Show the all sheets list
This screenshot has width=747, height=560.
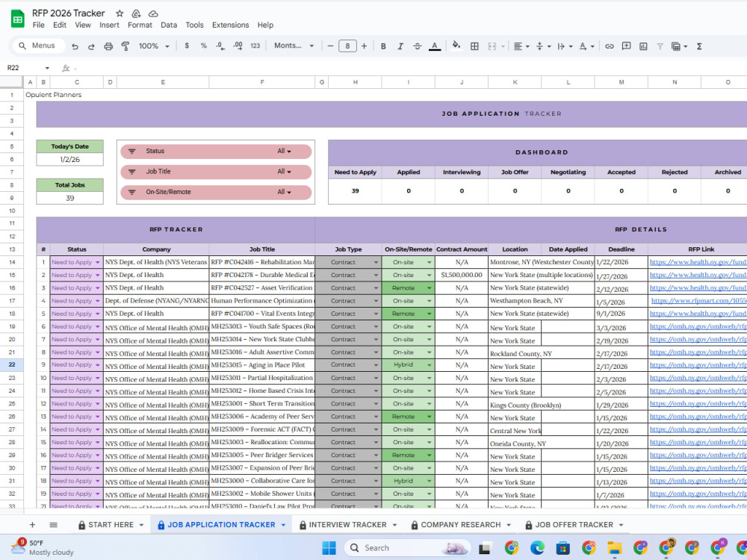click(53, 525)
